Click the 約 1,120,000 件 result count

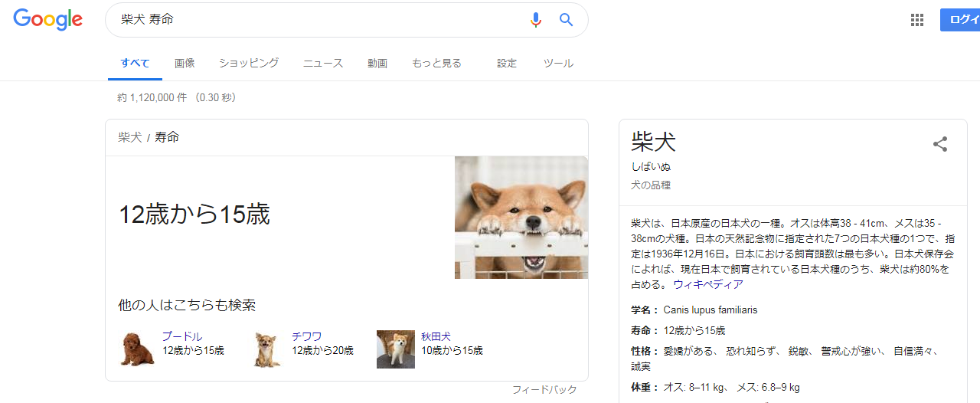(x=152, y=98)
